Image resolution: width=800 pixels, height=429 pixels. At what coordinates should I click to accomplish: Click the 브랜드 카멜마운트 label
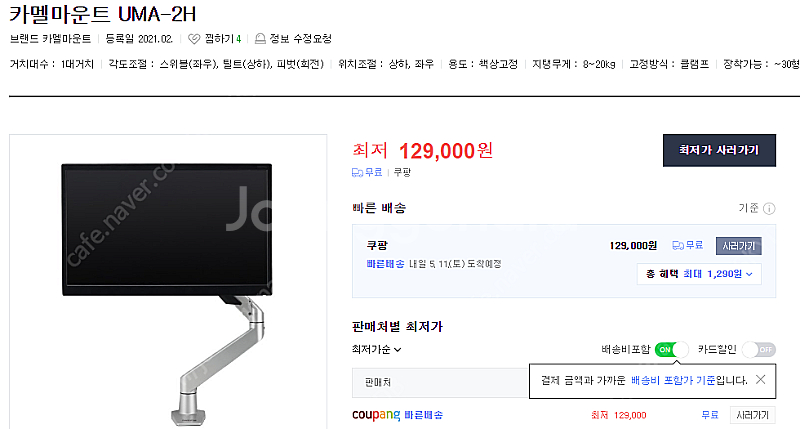click(51, 39)
